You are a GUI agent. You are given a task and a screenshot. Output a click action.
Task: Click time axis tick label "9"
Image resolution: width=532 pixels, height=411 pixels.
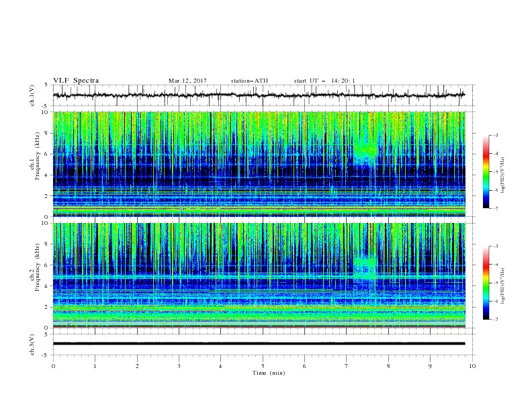coord(430,366)
